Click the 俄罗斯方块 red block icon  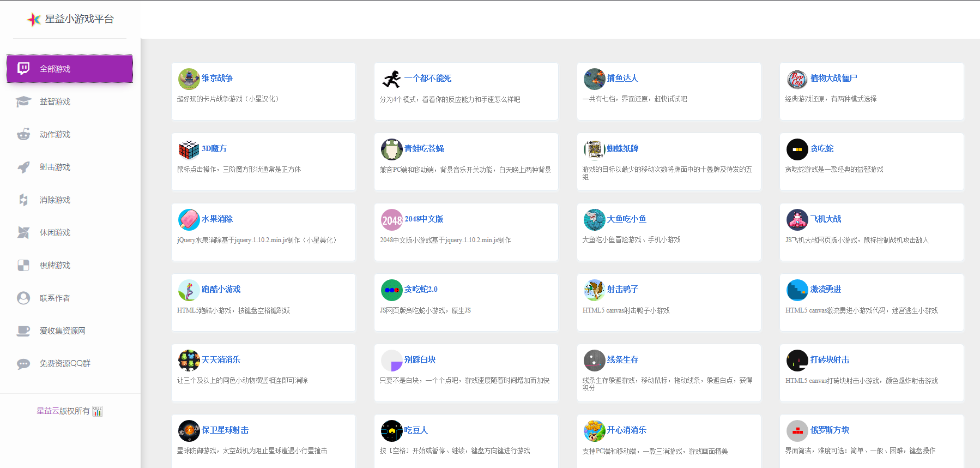797,431
